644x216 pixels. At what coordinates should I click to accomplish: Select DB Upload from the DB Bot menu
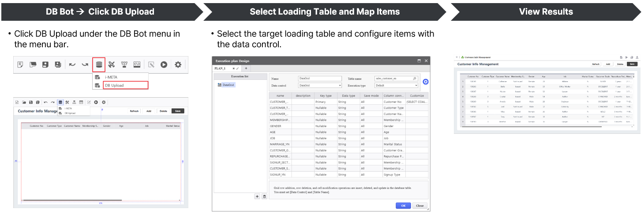(114, 85)
